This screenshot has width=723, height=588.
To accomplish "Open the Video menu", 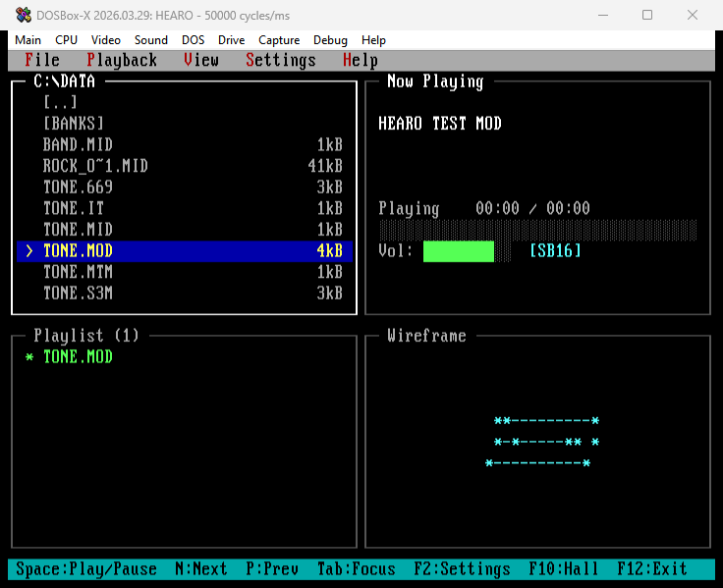I will [105, 40].
